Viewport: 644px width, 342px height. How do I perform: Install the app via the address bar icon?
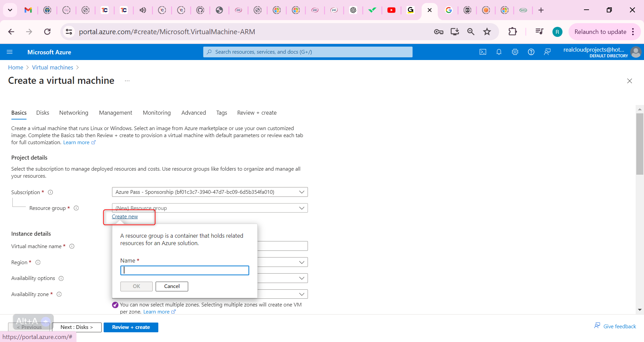(454, 32)
